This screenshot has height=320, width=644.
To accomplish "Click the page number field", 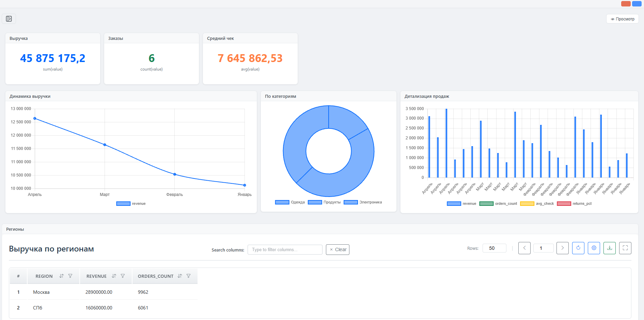I will tap(544, 248).
